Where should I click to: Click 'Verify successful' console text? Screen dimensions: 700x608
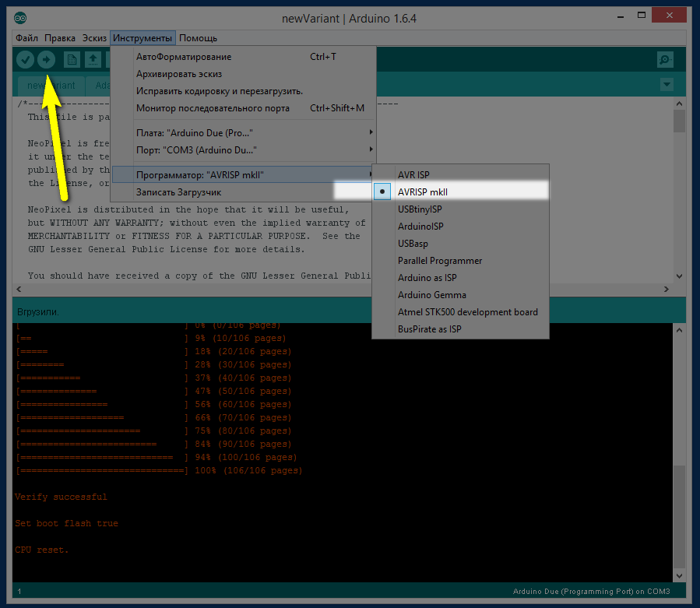(x=61, y=497)
